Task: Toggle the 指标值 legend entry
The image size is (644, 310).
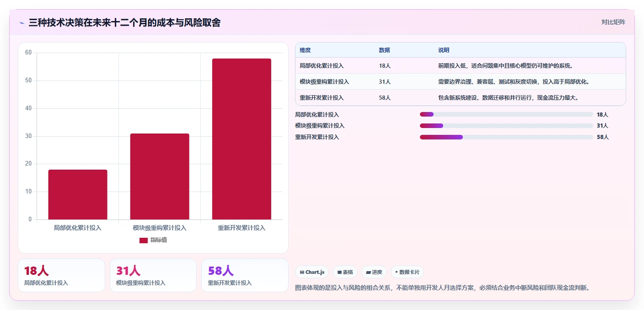Action: pos(153,240)
